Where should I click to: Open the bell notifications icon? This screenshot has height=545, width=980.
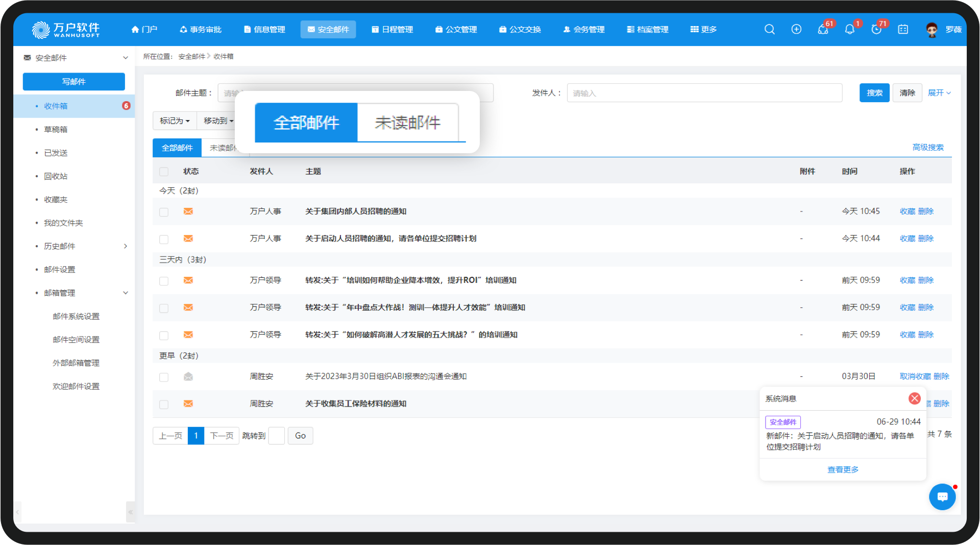849,30
